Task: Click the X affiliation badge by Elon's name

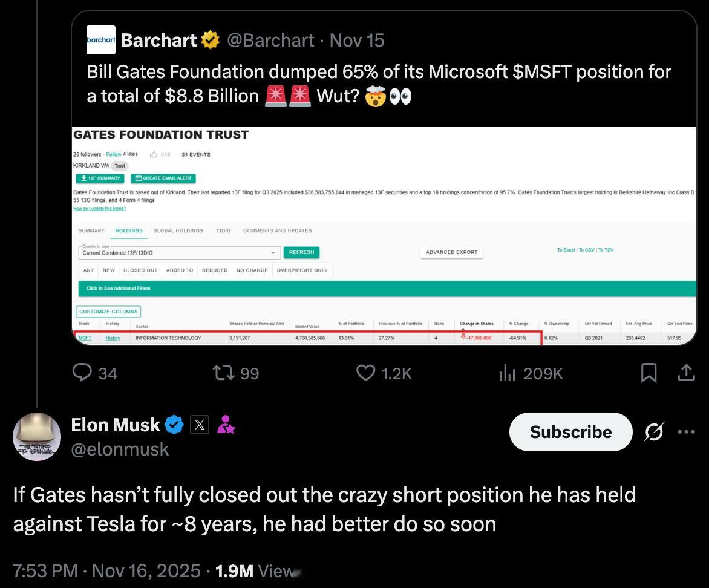Action: click(200, 425)
